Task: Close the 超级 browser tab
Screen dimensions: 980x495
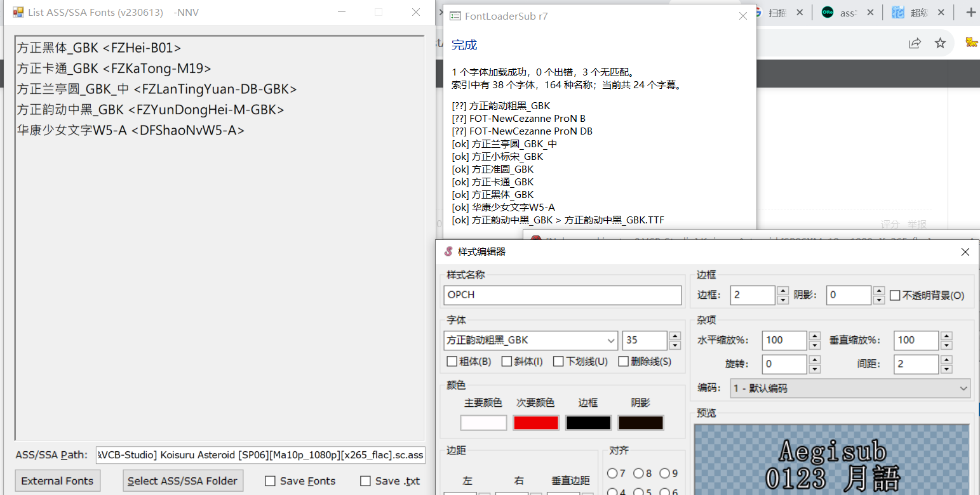Action: (x=941, y=12)
